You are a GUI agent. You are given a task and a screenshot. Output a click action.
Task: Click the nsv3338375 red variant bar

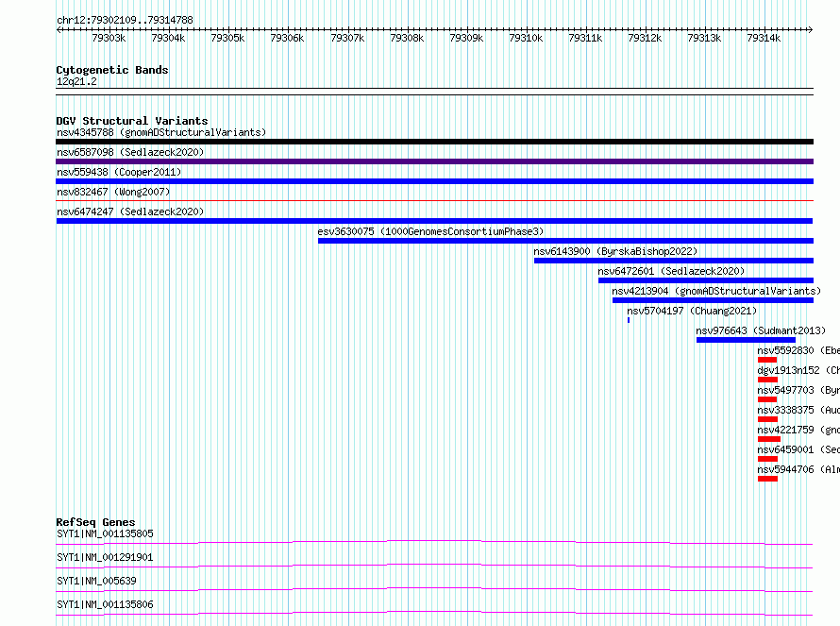(767, 419)
